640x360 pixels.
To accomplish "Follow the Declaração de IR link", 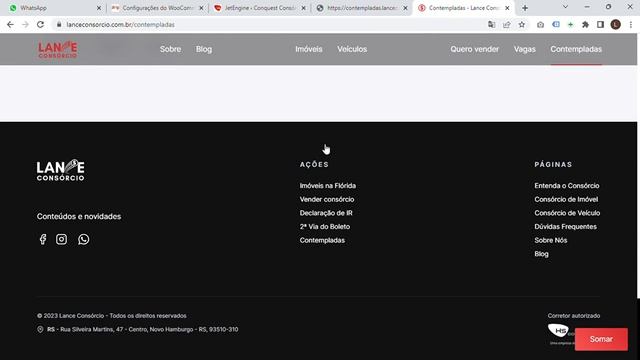I will coord(326,213).
